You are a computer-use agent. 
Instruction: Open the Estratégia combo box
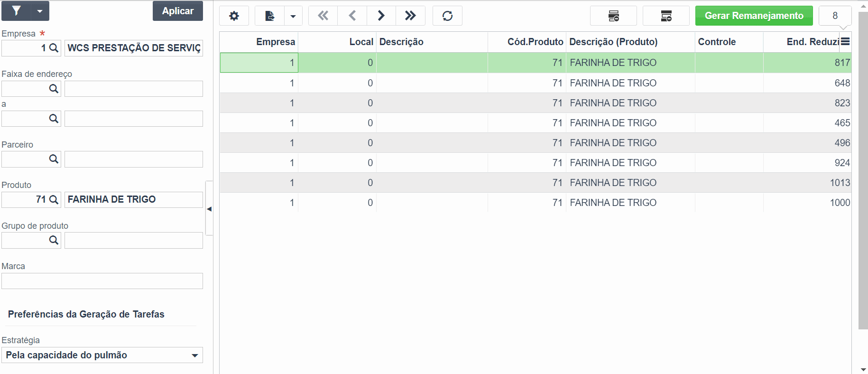(x=102, y=355)
